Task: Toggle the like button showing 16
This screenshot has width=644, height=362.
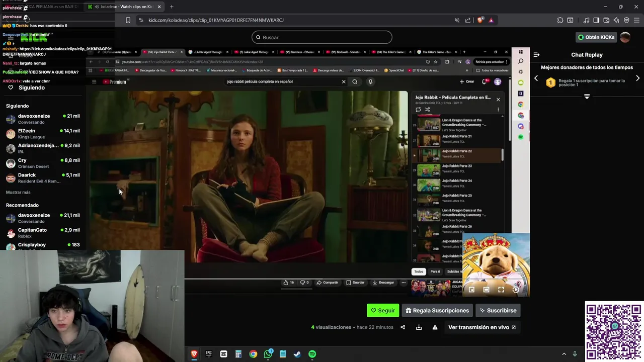Action: [x=288, y=283]
